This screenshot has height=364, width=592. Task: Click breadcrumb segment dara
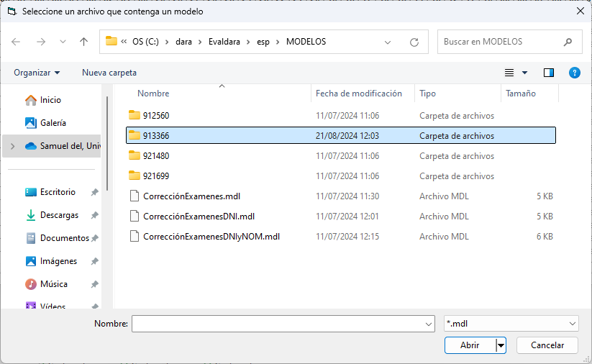[x=184, y=42]
